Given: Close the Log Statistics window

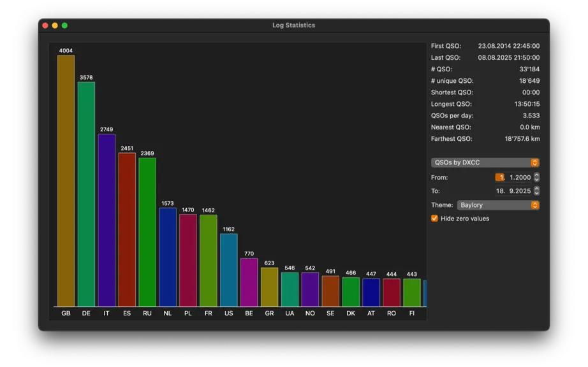Looking at the screenshot, I should coord(45,25).
